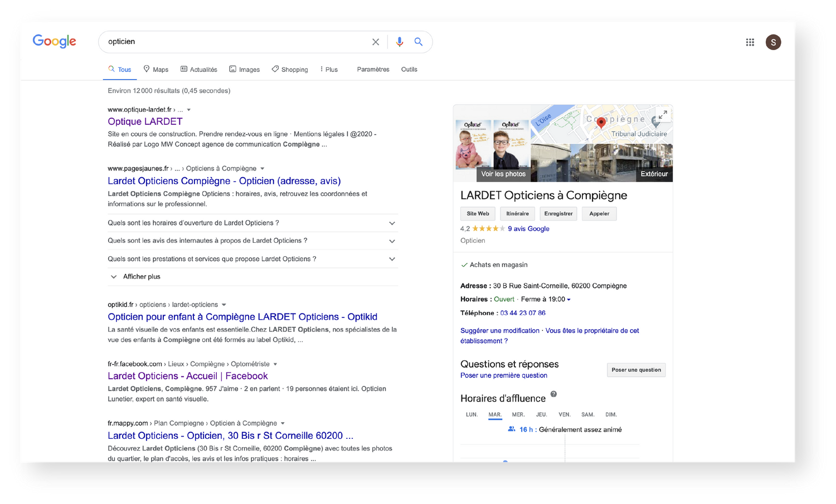836x504 pixels.
Task: Expand question about prestations et services
Action: pyautogui.click(x=252, y=259)
